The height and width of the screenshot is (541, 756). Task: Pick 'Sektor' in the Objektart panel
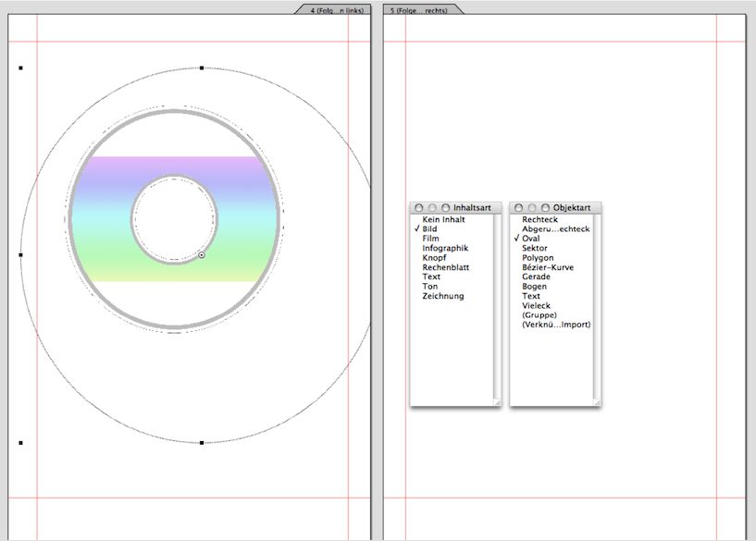(534, 248)
